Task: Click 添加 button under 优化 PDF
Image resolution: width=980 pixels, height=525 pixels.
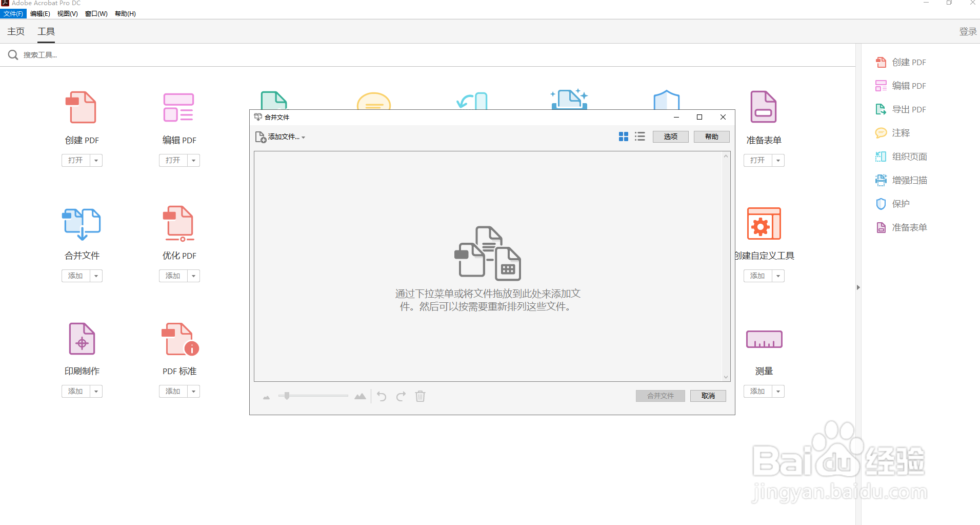Action: [173, 276]
